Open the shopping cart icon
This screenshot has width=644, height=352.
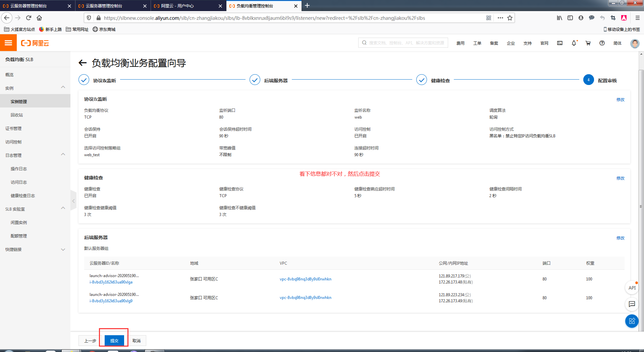tap(588, 43)
